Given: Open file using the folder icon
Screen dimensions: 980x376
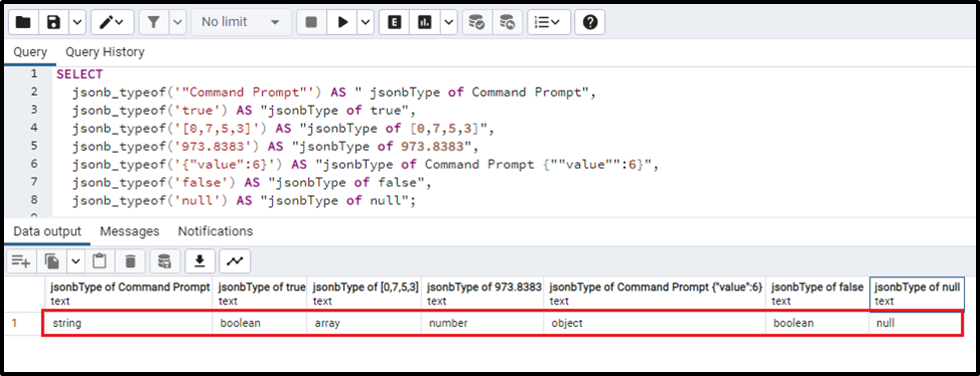Looking at the screenshot, I should pyautogui.click(x=23, y=22).
